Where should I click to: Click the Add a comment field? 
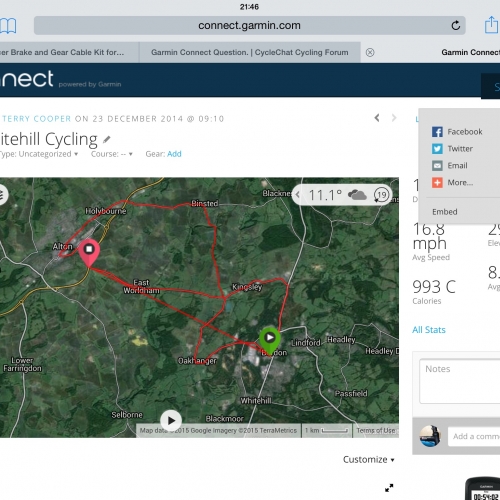tap(474, 436)
